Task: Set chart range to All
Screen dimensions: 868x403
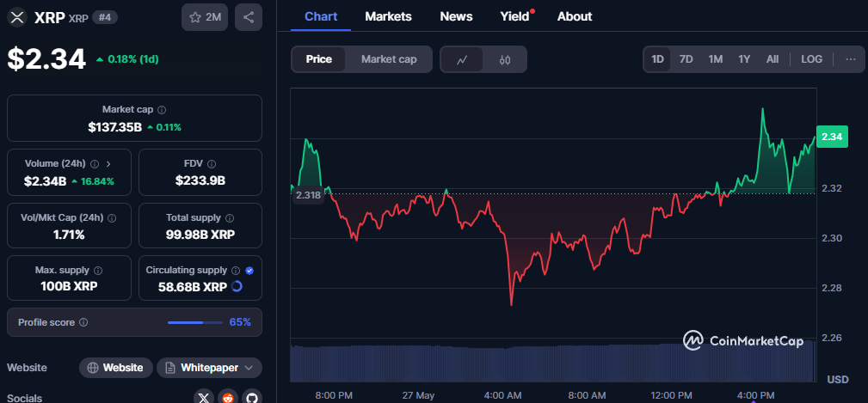Action: point(773,59)
